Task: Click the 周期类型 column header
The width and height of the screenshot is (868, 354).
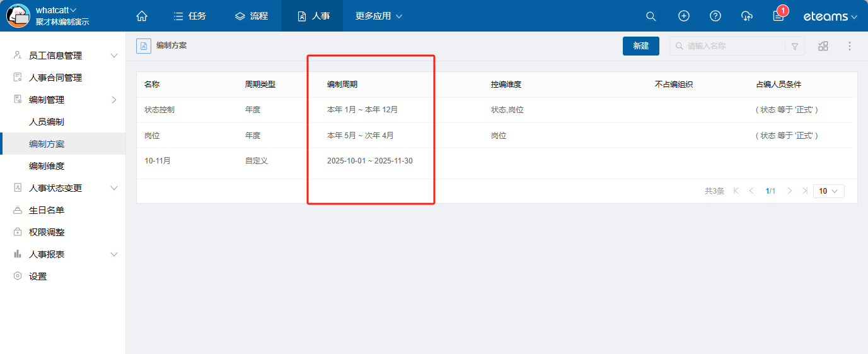Action: click(260, 85)
